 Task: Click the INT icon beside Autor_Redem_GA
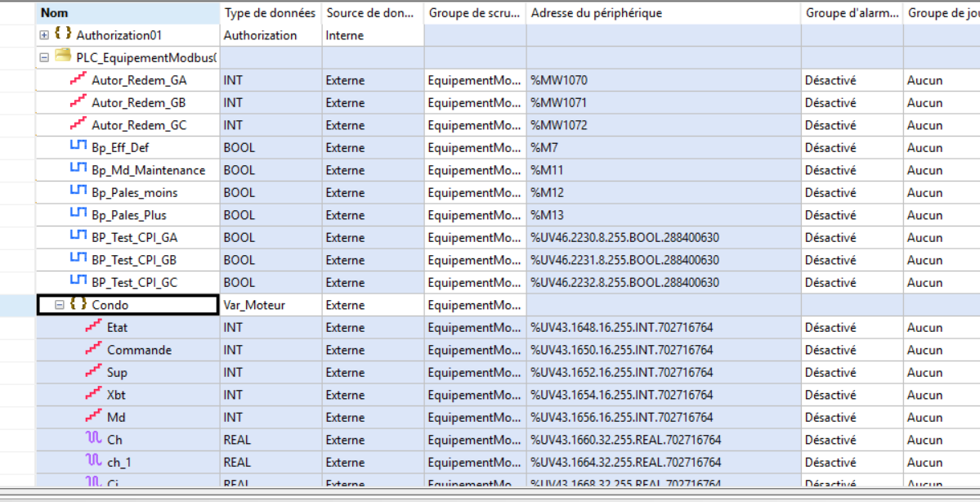pyautogui.click(x=78, y=80)
